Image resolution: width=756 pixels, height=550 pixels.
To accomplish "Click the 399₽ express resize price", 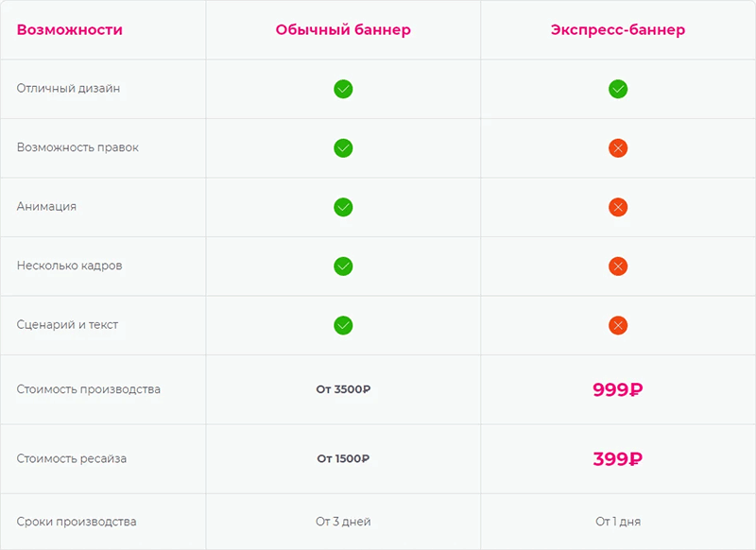I will point(618,459).
